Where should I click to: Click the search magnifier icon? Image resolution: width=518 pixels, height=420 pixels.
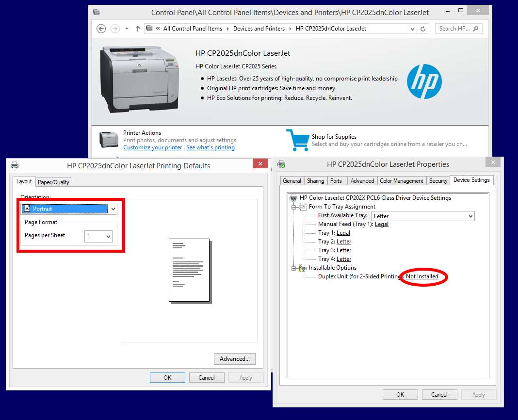[x=476, y=29]
